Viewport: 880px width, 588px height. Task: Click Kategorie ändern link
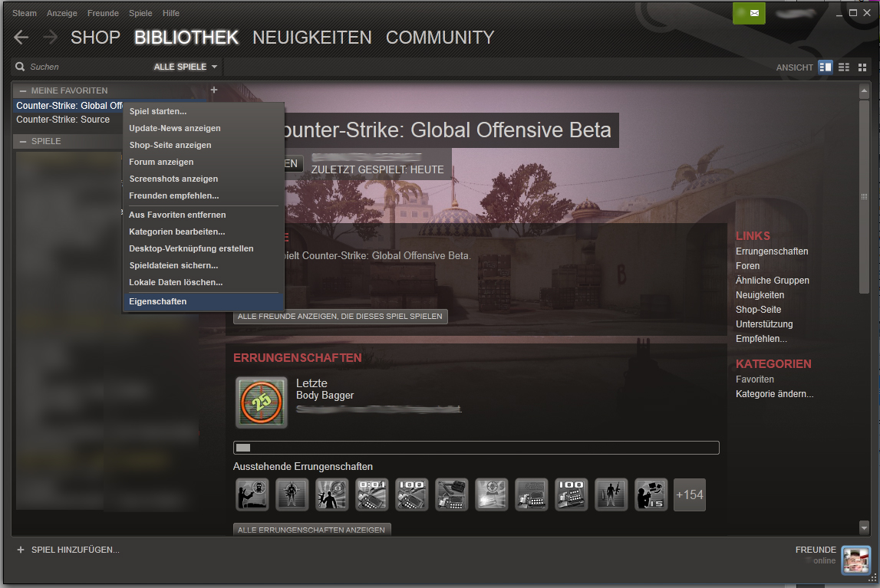tap(774, 393)
